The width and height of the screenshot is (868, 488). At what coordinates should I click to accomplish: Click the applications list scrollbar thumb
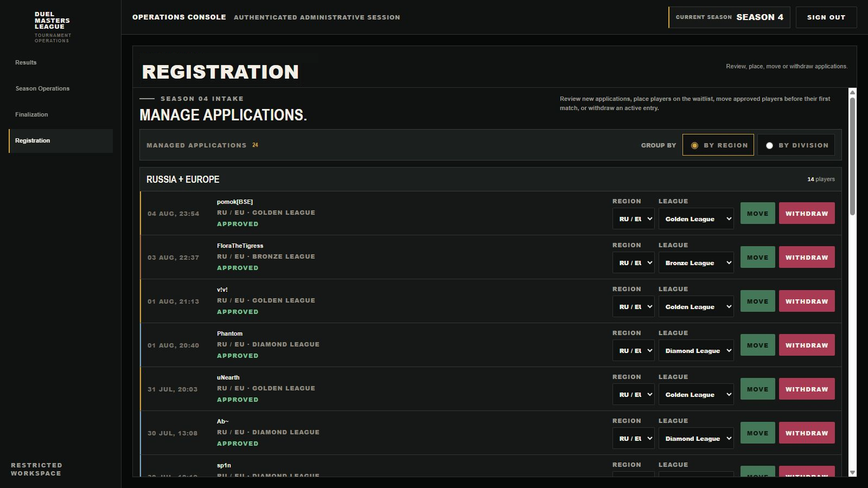point(852,156)
